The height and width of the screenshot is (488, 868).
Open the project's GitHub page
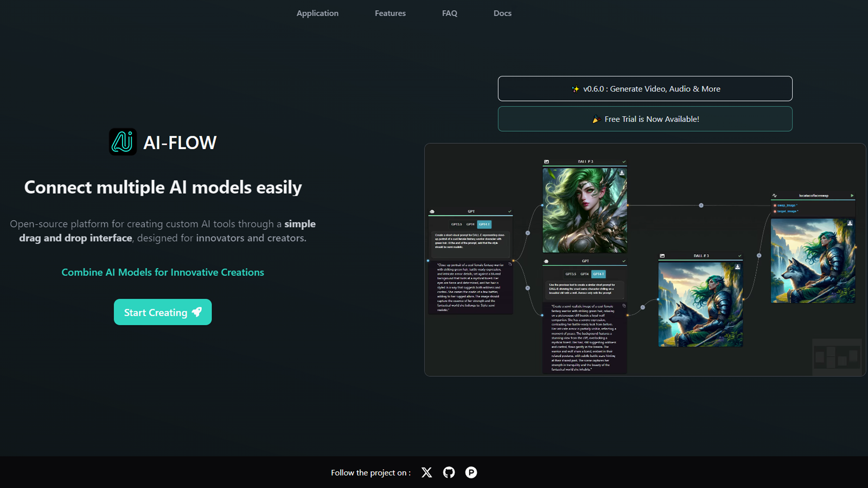(x=449, y=472)
